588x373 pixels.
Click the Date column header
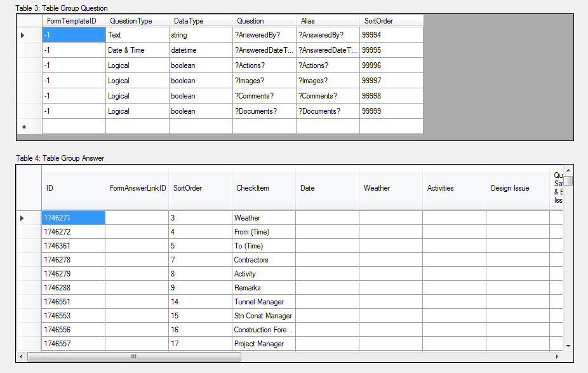coord(328,188)
